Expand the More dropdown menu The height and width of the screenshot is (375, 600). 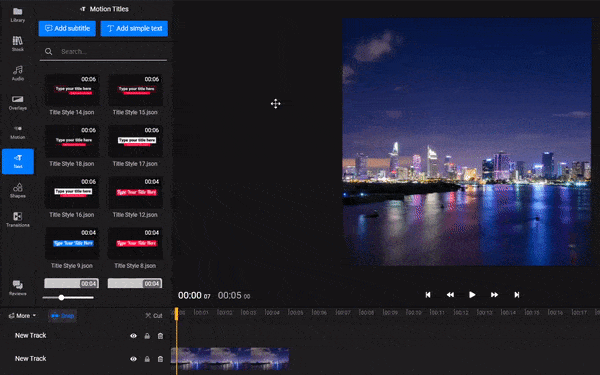pyautogui.click(x=22, y=316)
